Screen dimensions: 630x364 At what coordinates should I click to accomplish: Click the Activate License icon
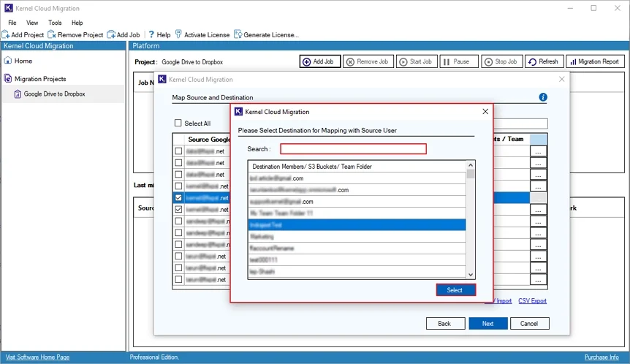click(x=178, y=34)
